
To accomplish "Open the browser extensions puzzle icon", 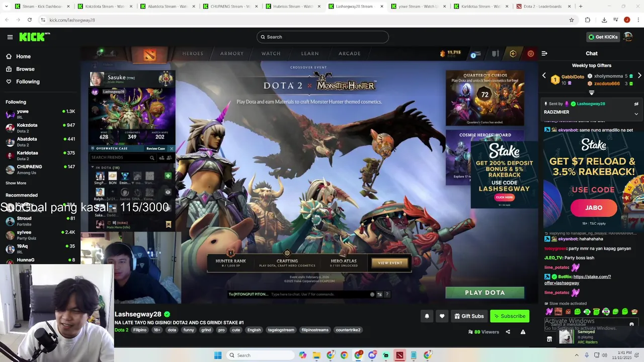I will point(587,20).
